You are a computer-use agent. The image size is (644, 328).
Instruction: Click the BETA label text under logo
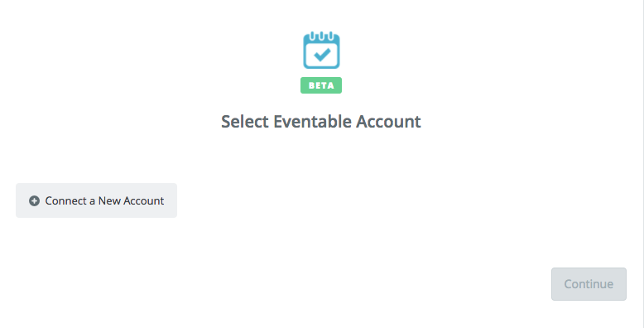tap(321, 85)
